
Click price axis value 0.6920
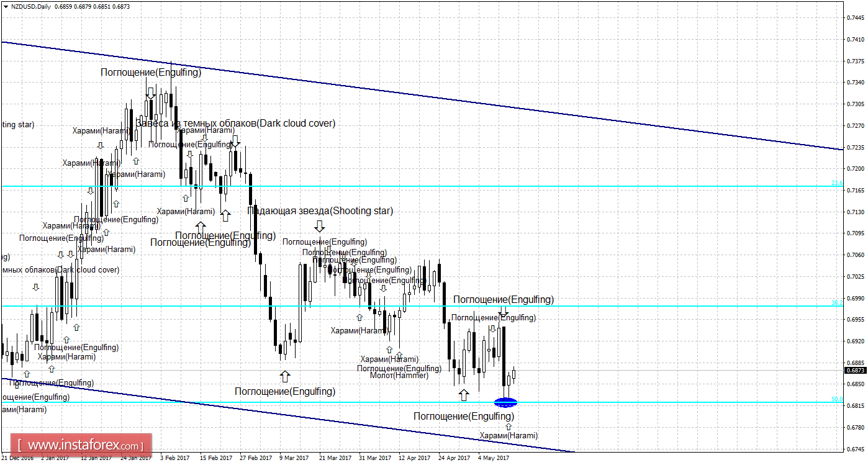pos(856,341)
